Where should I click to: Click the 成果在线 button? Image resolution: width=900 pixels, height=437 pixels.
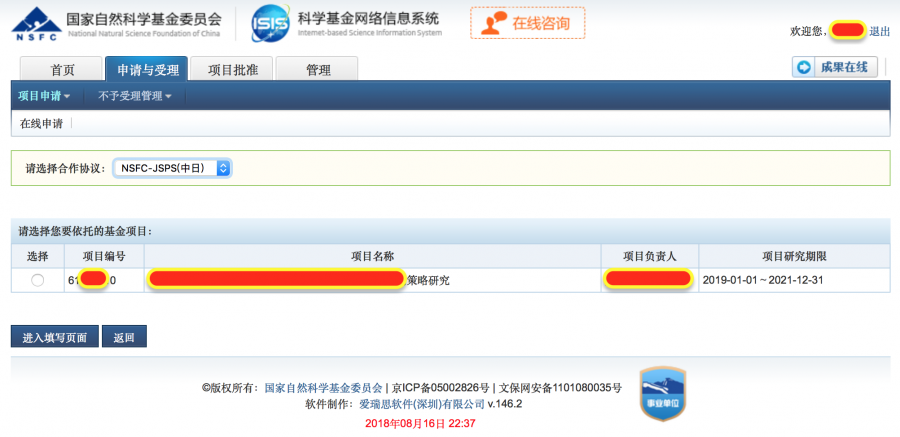(x=835, y=67)
